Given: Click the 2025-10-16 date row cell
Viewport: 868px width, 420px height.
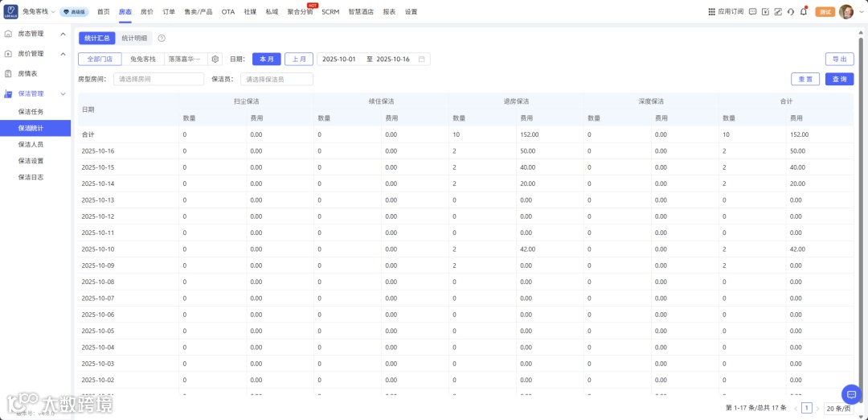Looking at the screenshot, I should coord(129,150).
